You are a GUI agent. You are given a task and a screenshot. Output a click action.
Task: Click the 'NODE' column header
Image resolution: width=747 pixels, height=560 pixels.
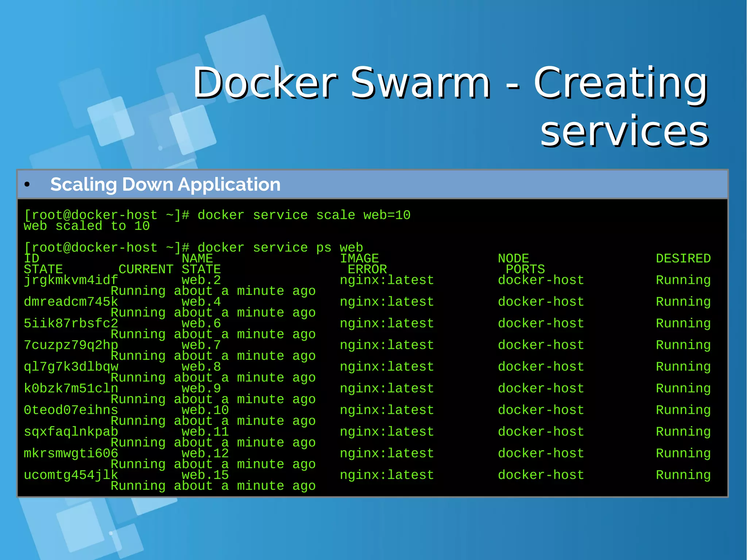tap(513, 258)
